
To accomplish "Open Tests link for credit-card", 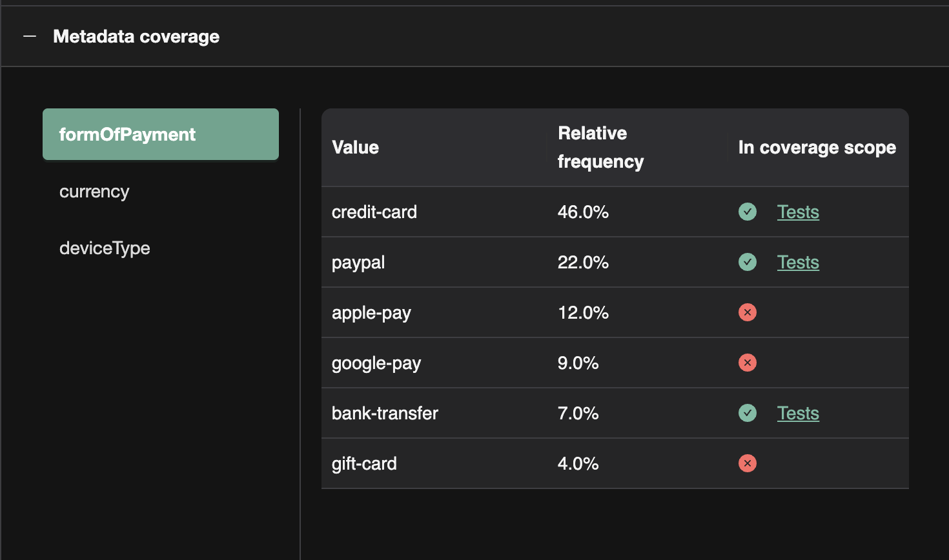I will click(x=798, y=212).
